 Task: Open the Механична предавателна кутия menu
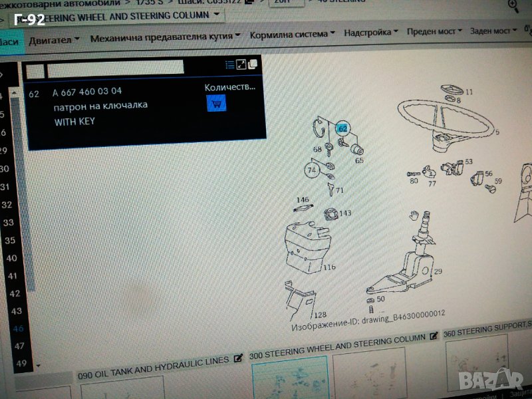coord(166,36)
